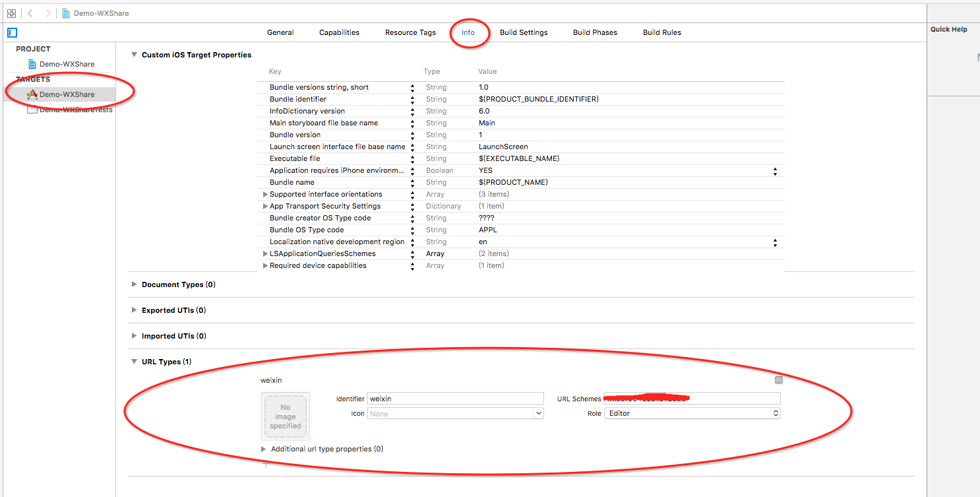The image size is (980, 497).
Task: Click key stepper for Bundle OS Type code
Action: (413, 230)
